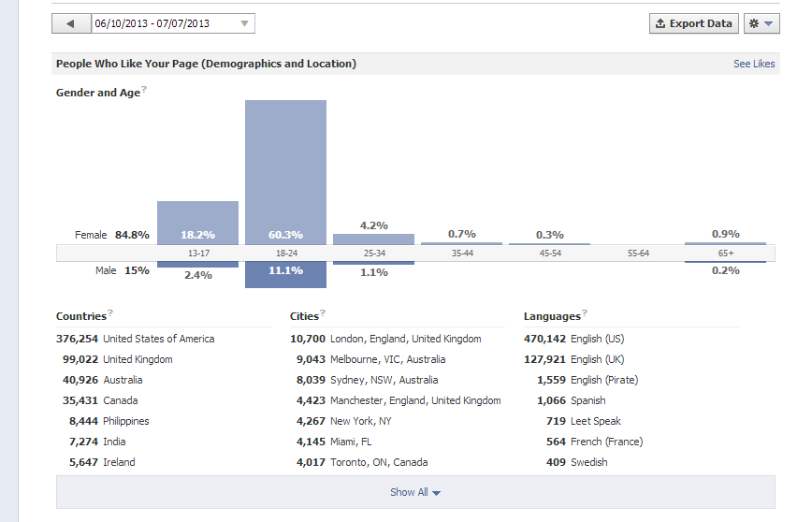The width and height of the screenshot is (812, 522).
Task: Click the female 13-17 bar showing 18.2%
Action: click(197, 223)
